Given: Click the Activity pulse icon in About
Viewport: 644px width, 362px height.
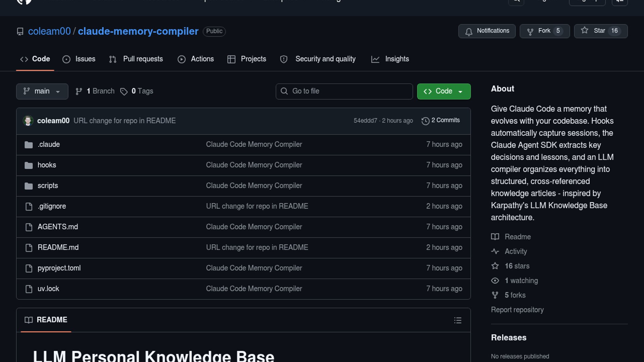Looking at the screenshot, I should (x=495, y=251).
